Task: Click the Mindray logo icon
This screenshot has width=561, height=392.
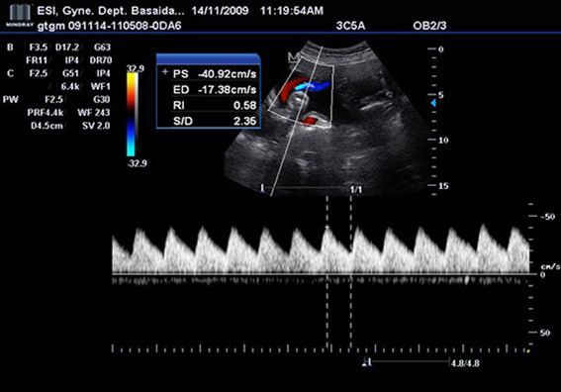Action: tap(20, 16)
